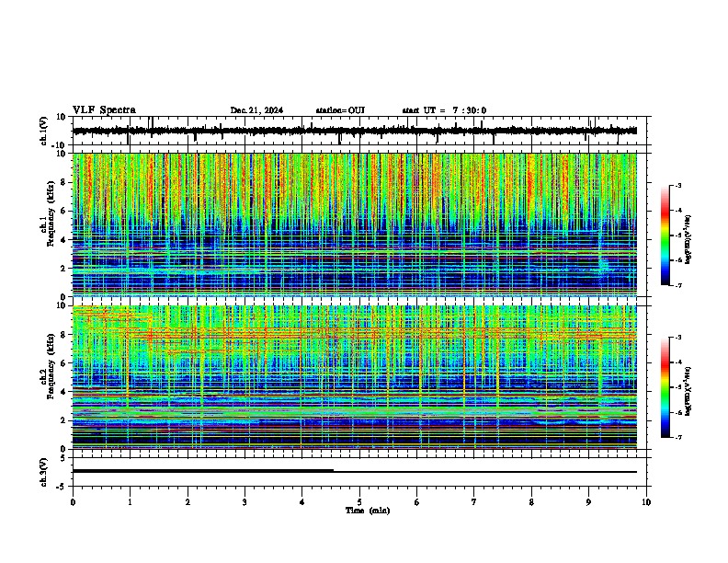This screenshot has height=563, width=728.
Task: Click inside the ch.2 frequency spectrogram
Action: point(354,377)
